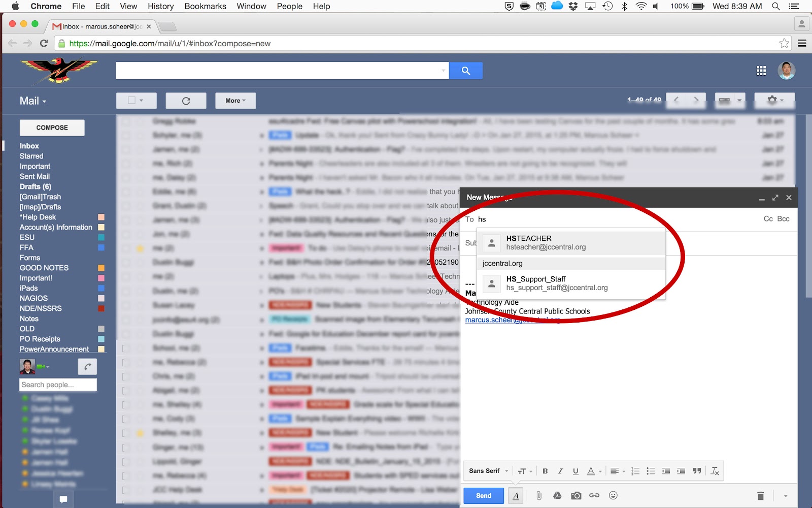This screenshot has width=812, height=508.
Task: Insert a block quote in the message
Action: click(x=697, y=471)
